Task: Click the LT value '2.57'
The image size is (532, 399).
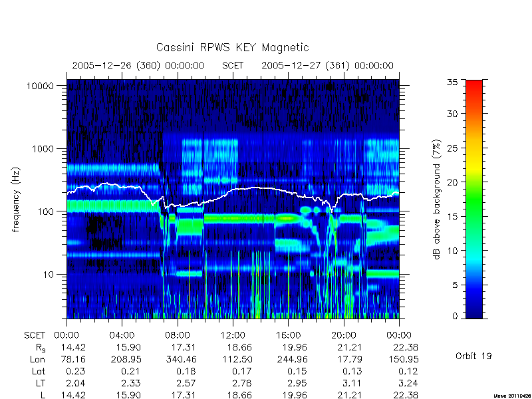Action: [187, 383]
